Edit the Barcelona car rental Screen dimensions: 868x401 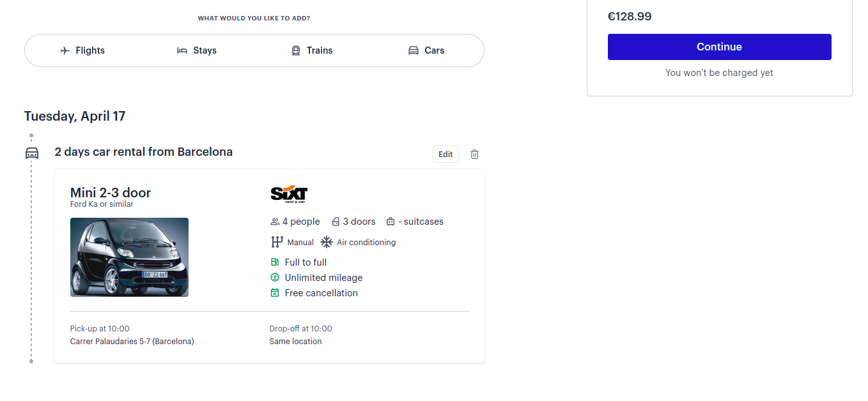(446, 154)
